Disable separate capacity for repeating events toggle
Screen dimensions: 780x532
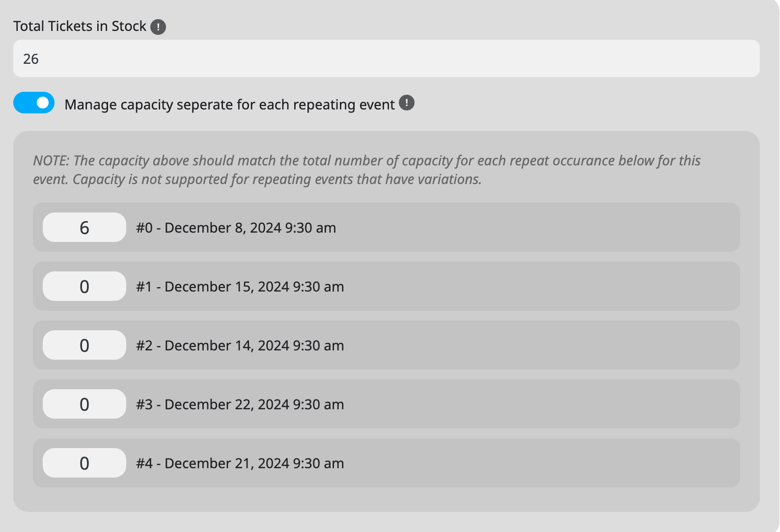[x=34, y=103]
